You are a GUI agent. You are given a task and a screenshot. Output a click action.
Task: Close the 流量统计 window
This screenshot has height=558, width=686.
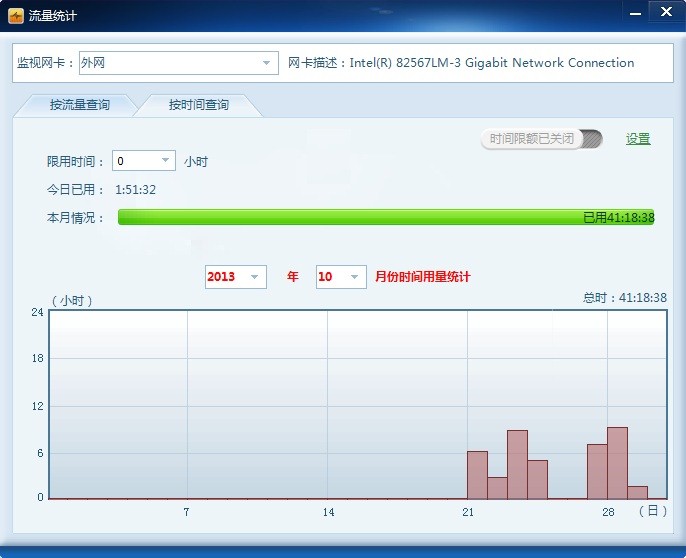pyautogui.click(x=663, y=12)
